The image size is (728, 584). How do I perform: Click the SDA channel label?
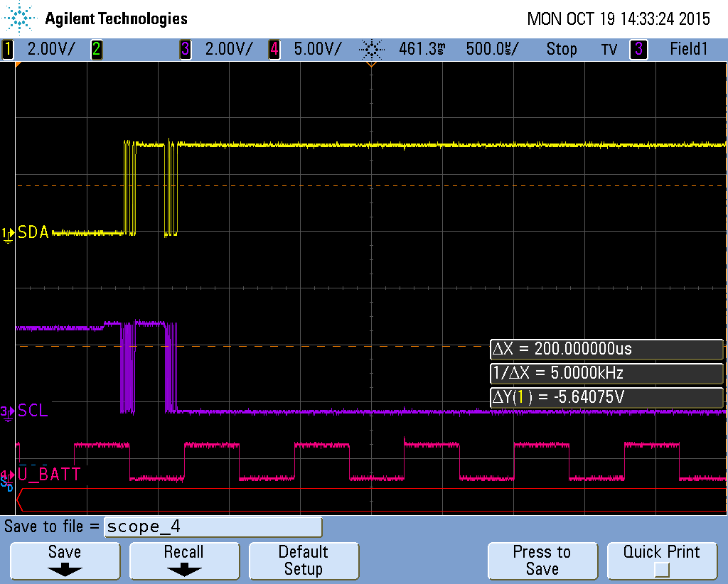(33, 232)
